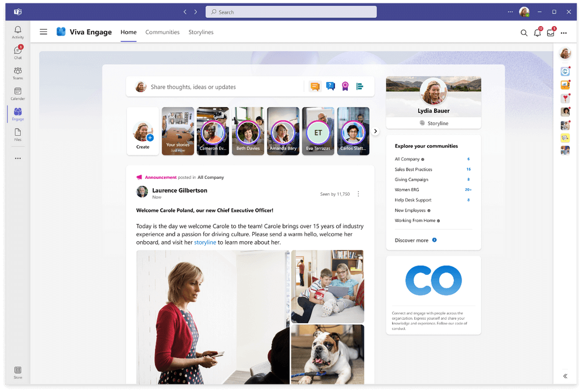Ask a Question using the blue composer icon
The height and width of the screenshot is (392, 582).
click(x=330, y=86)
